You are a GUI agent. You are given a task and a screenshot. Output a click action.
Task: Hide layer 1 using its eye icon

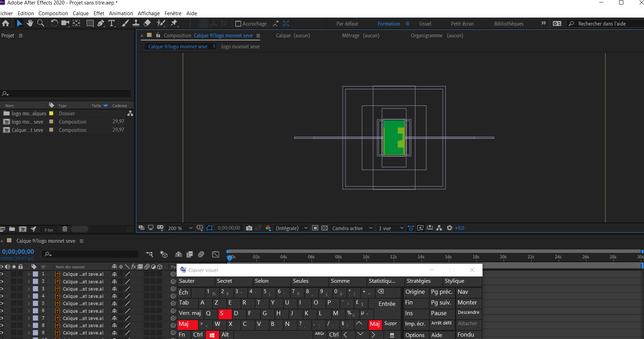2,274
